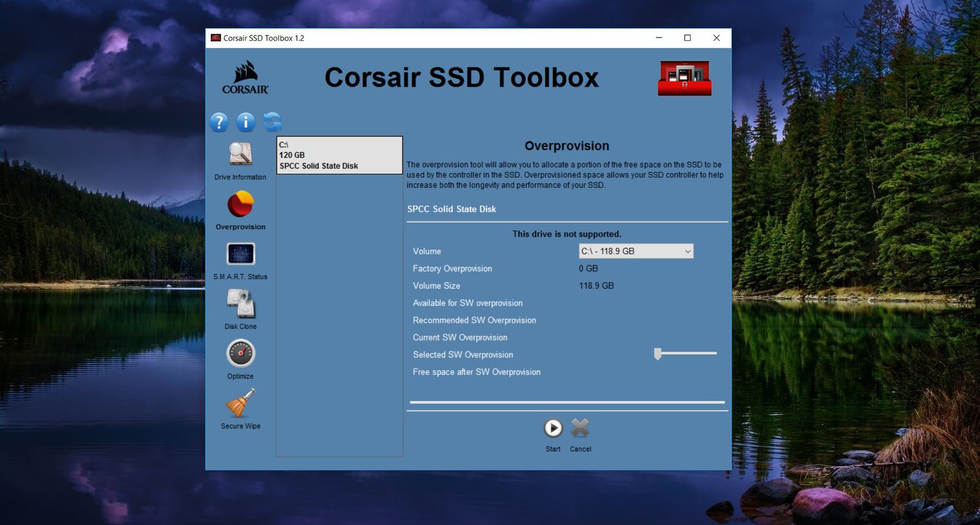The width and height of the screenshot is (980, 525).
Task: Click the red toolbox icon in the header
Action: point(684,78)
